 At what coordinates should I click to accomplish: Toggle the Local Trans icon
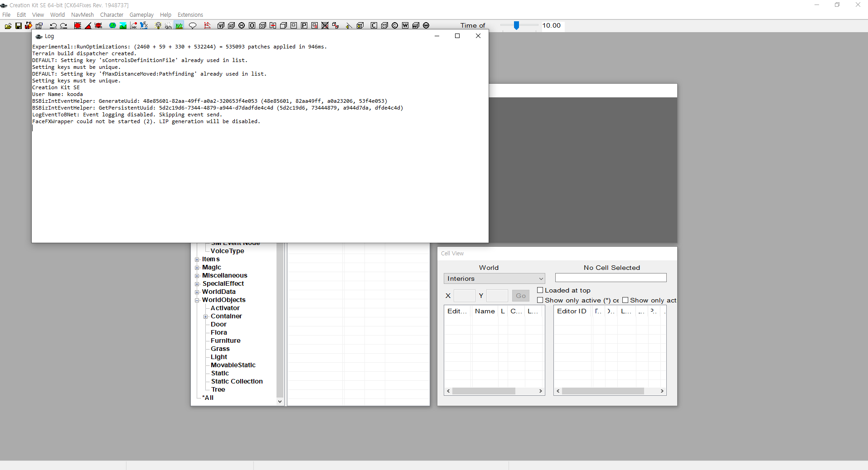(98, 26)
